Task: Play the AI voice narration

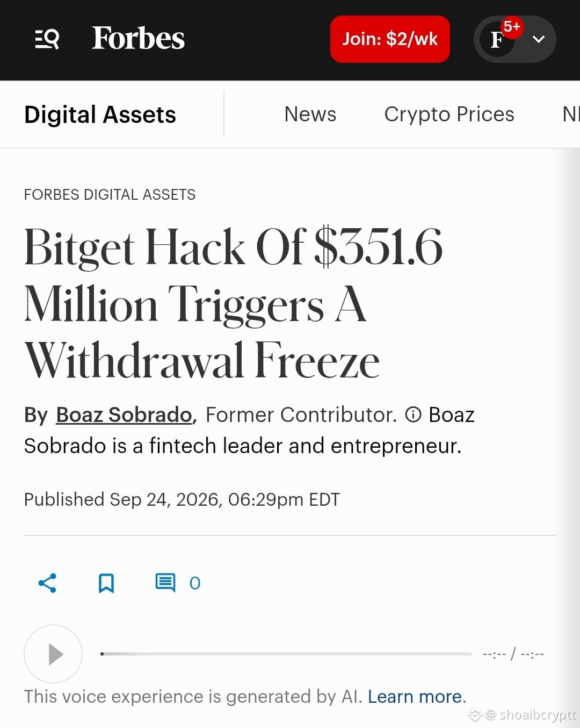Action: tap(53, 654)
